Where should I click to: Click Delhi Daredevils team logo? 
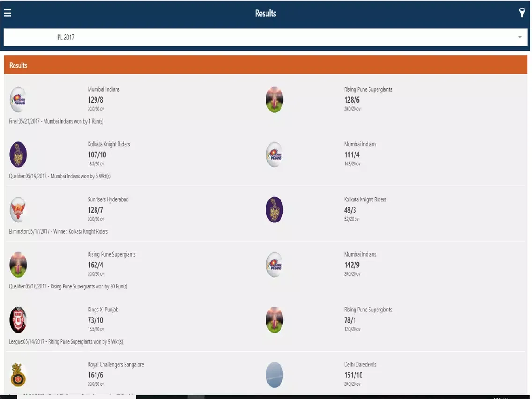click(274, 375)
